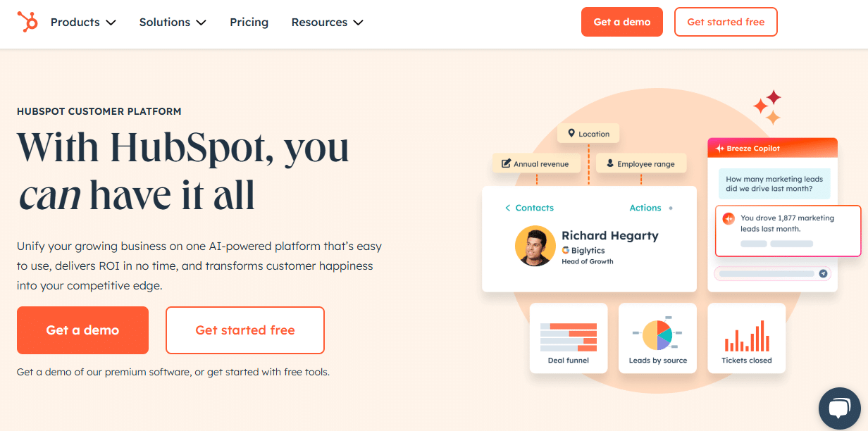This screenshot has width=868, height=431.
Task: Click the header Get started free button
Action: (725, 22)
